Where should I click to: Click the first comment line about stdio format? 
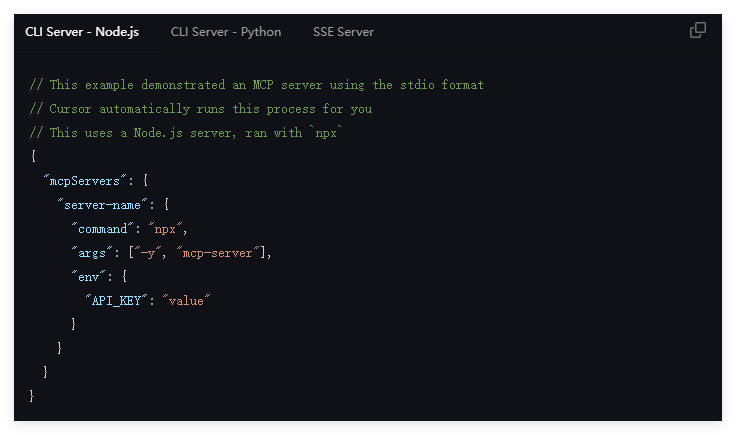tap(257, 85)
